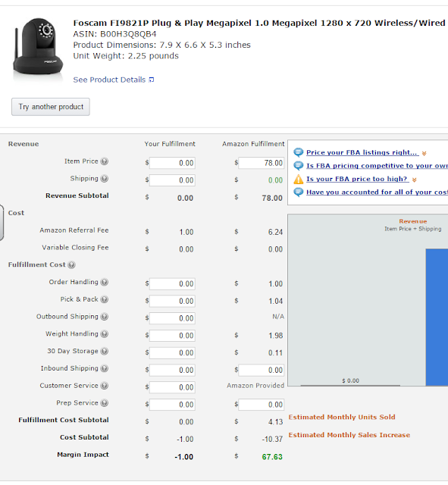Open help icon next to 30 Day Storage
Screen dimensions: 448x485
pos(105,352)
